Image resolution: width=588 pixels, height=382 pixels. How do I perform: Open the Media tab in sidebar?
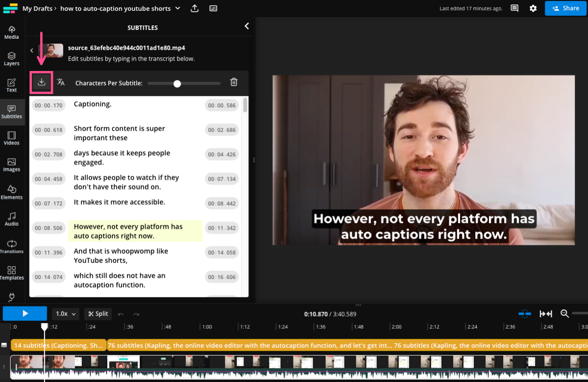[x=12, y=32]
